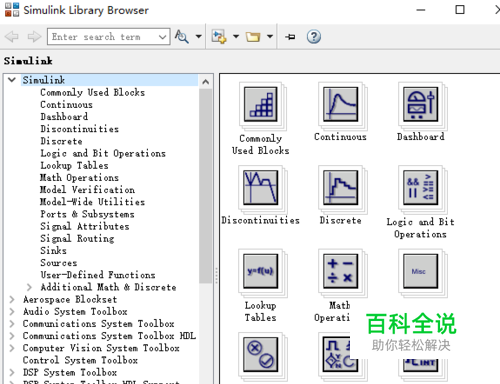Open the Logic and Bit Operations icon
The image size is (500, 384).
421,188
